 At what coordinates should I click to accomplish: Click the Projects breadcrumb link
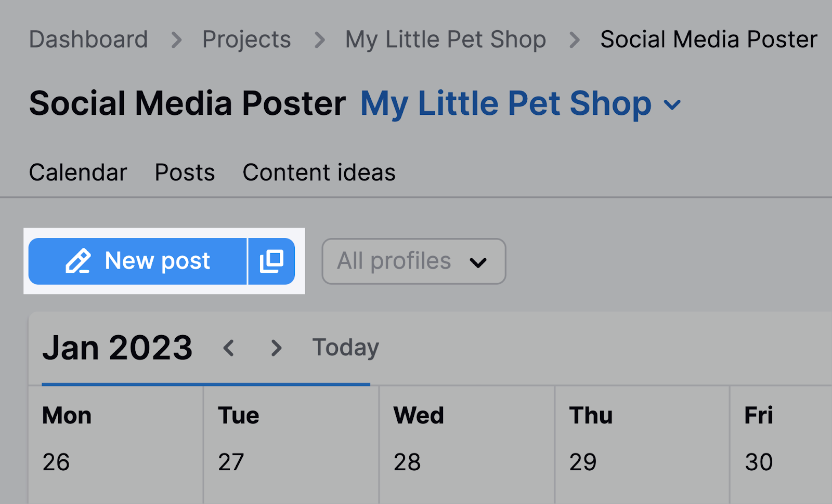(x=246, y=39)
